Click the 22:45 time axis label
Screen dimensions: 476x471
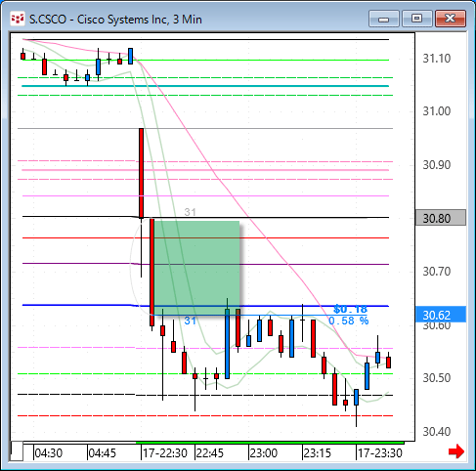click(x=210, y=452)
